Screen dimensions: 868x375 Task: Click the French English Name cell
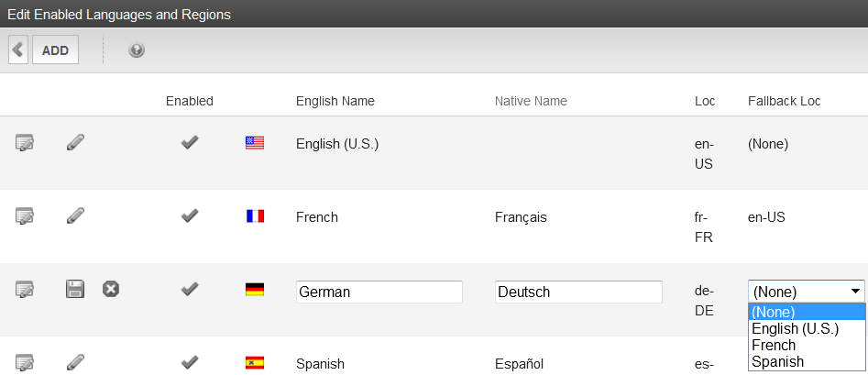point(316,217)
